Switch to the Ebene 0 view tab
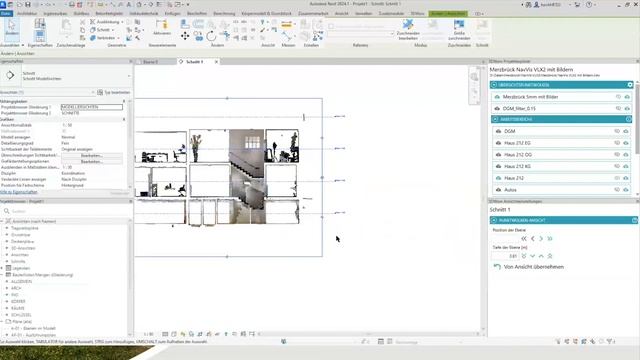The width and height of the screenshot is (640, 360). 150,62
